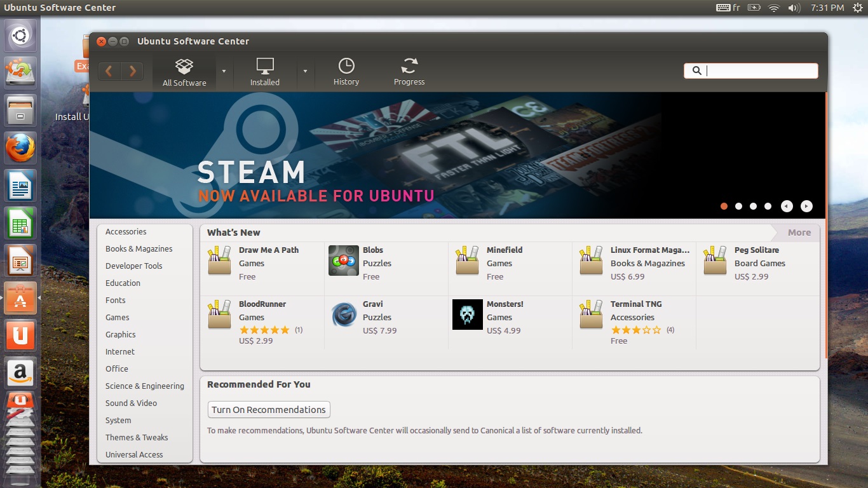The width and height of the screenshot is (868, 488).
Task: Open the Developer Tools category
Action: (133, 266)
